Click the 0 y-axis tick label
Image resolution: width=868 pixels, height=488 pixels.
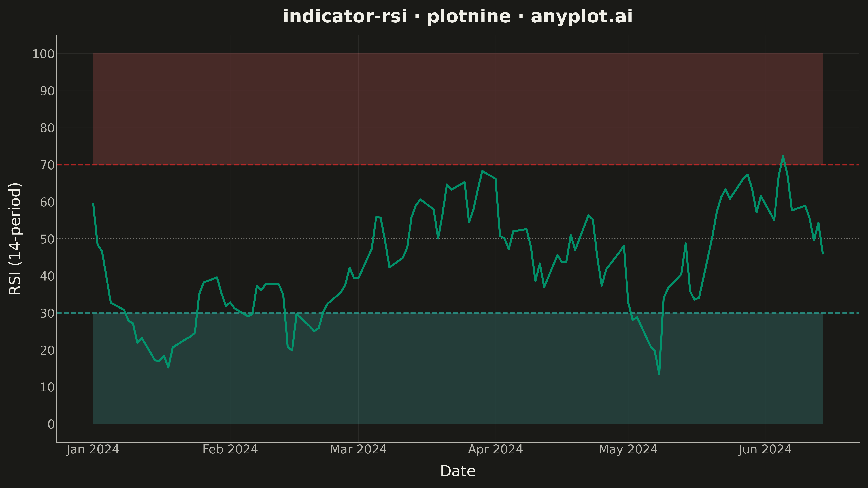(51, 424)
